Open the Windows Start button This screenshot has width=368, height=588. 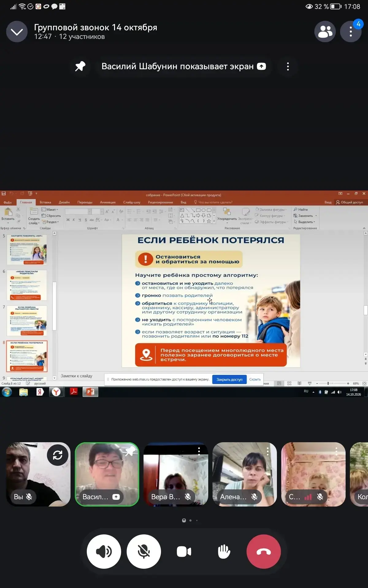click(x=7, y=392)
